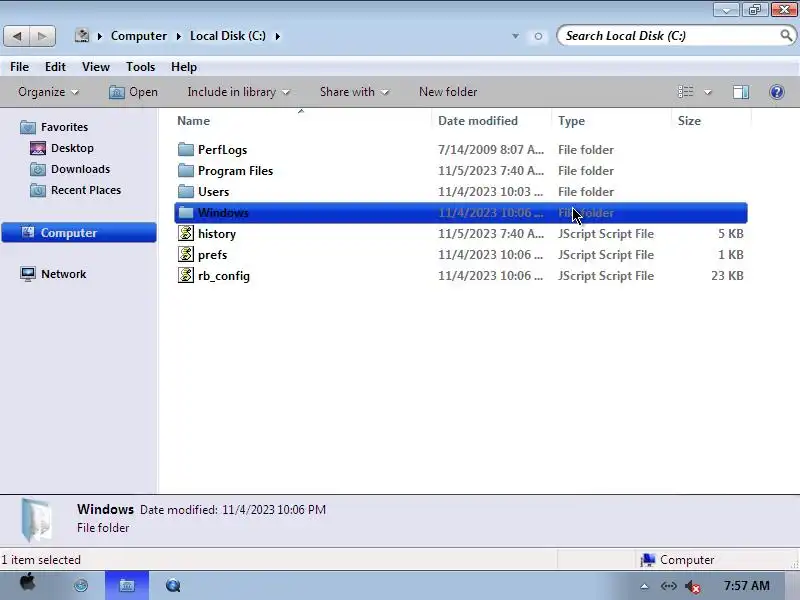The width and height of the screenshot is (800, 600).
Task: Click the search magnifier icon
Action: (786, 35)
